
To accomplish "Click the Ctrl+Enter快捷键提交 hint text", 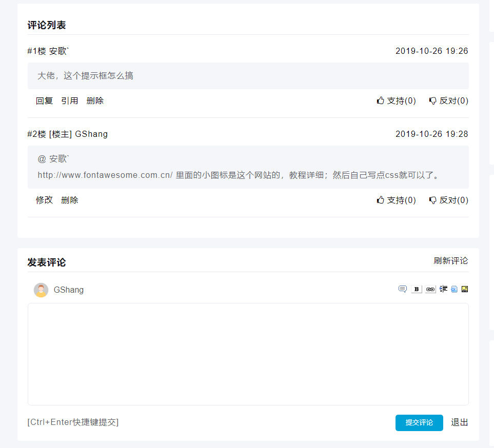I will [73, 422].
